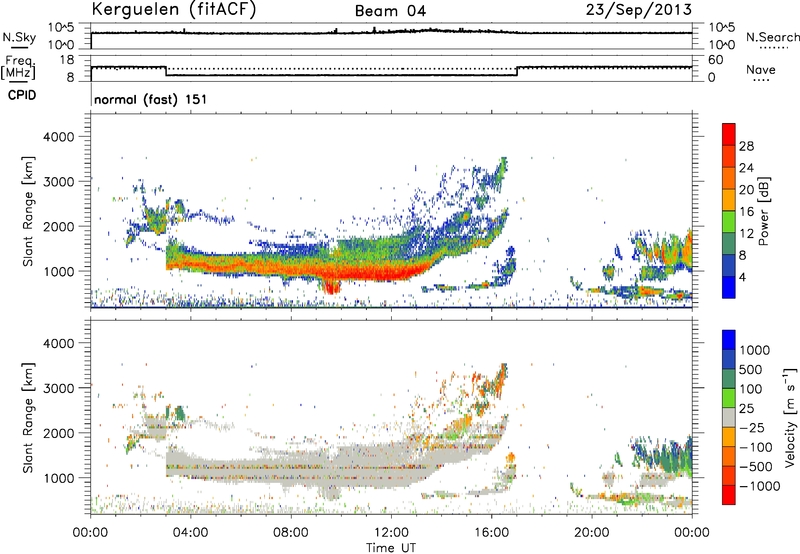Click the normal (fast) 151 text
The width and height of the screenshot is (800, 554).
151,99
